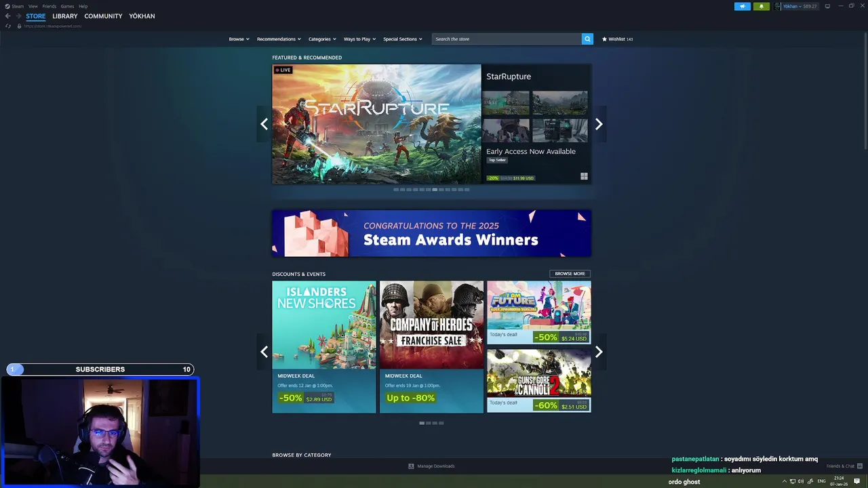
Task: Expand the Categories dropdown
Action: click(x=322, y=39)
